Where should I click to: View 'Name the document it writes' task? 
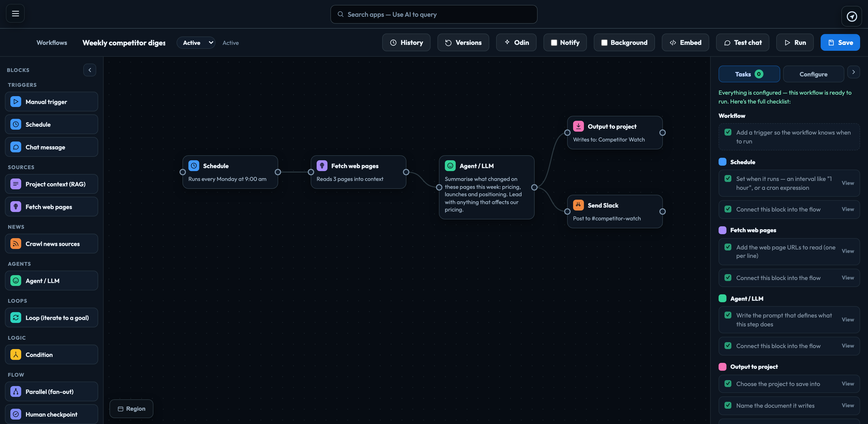[848, 406]
